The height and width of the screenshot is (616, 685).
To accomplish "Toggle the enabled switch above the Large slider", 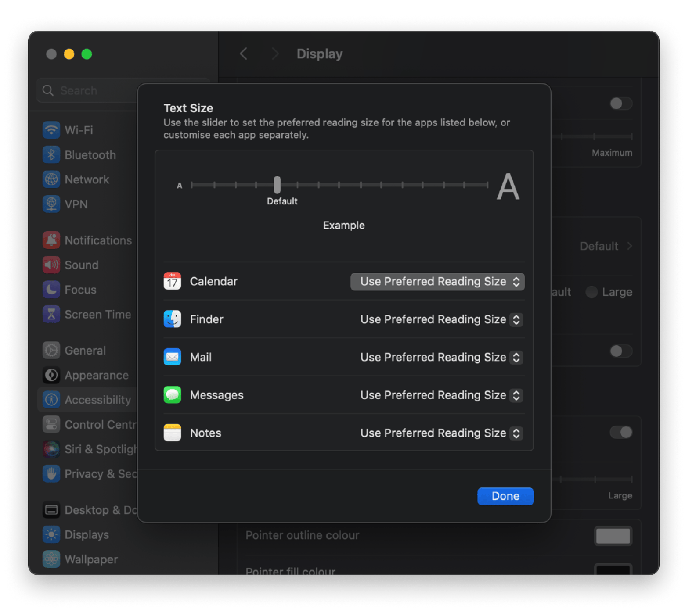I will click(x=621, y=432).
